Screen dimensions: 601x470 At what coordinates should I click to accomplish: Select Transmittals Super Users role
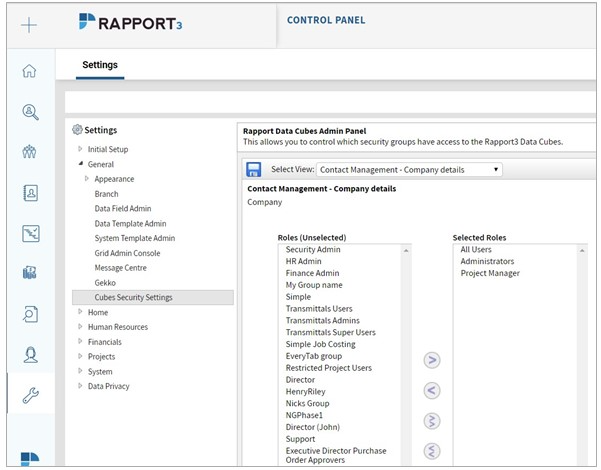[x=330, y=333]
